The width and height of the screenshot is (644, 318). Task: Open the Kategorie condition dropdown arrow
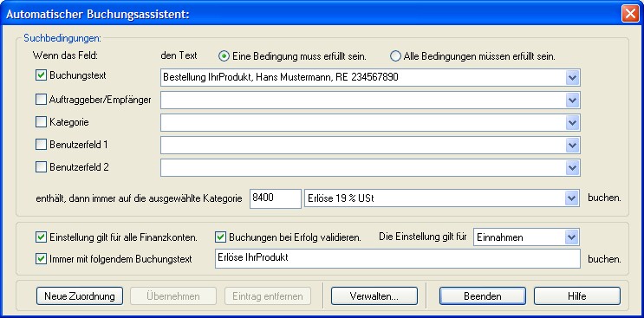572,123
